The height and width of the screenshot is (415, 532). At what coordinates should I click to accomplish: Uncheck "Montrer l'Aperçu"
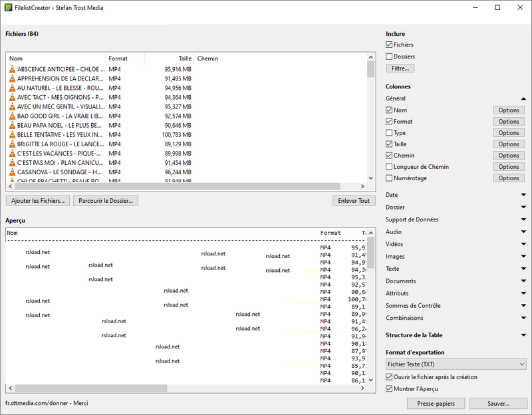point(389,388)
